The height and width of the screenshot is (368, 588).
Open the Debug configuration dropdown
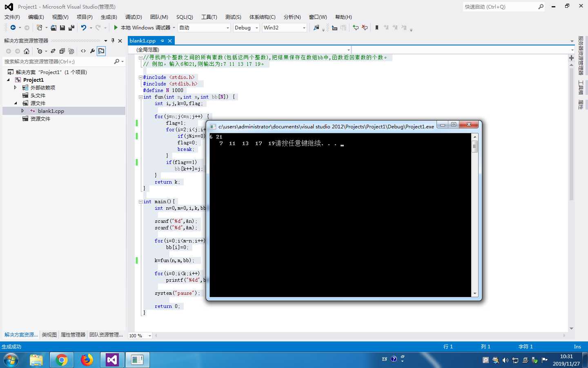[x=246, y=27]
